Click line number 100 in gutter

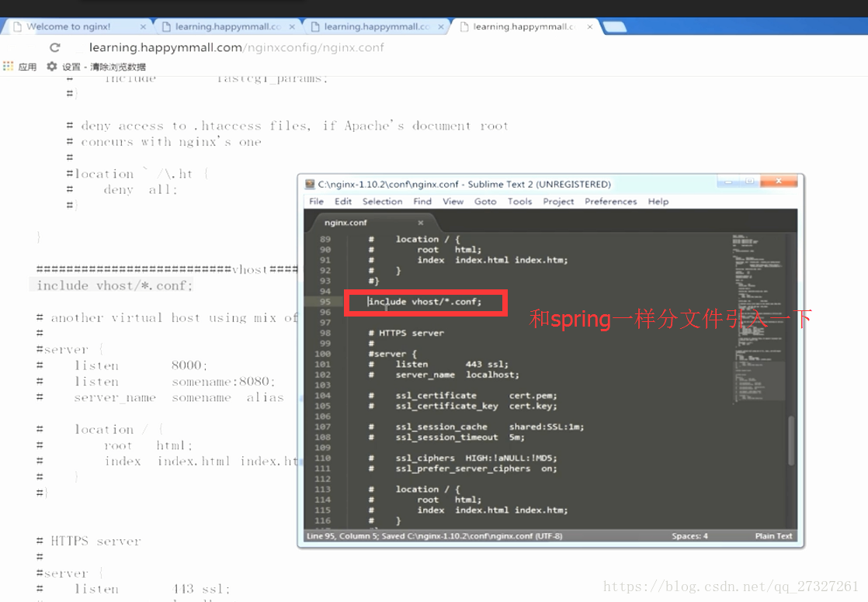(x=323, y=354)
